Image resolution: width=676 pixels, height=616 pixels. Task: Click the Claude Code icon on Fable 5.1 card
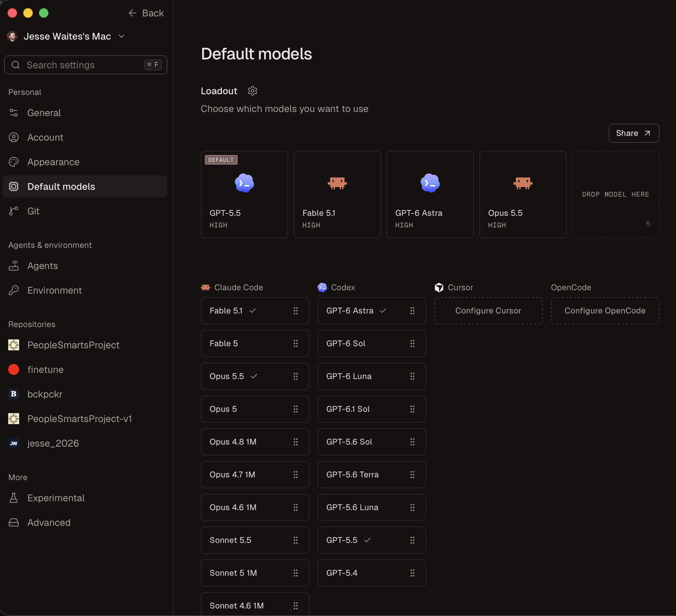(x=337, y=183)
